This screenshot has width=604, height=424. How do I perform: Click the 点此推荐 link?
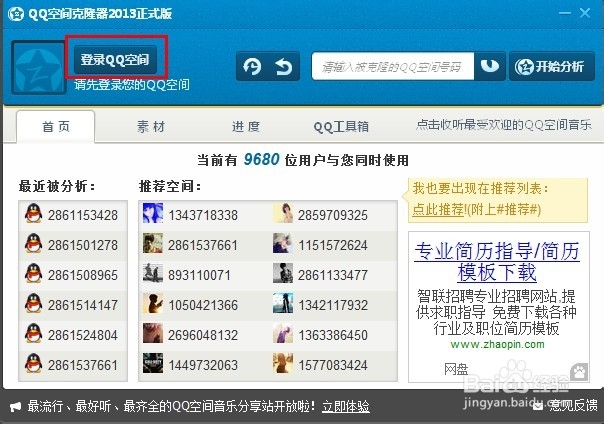pyautogui.click(x=438, y=209)
